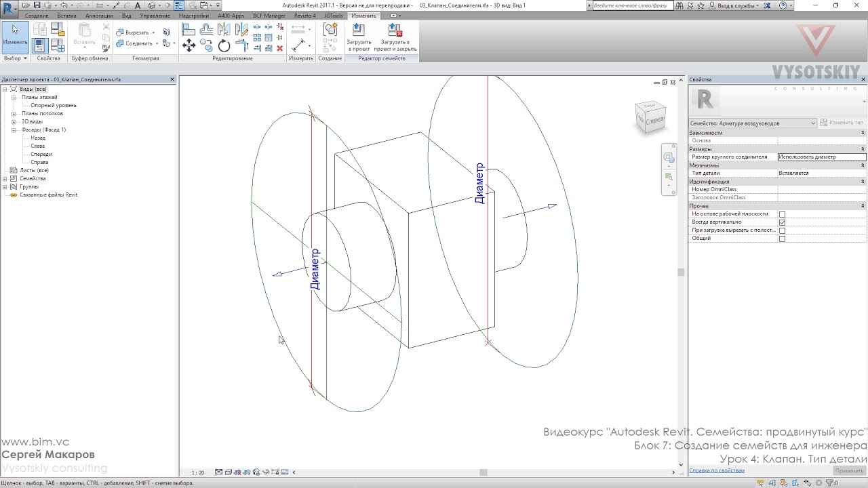Screen dimensions: 868x488
Task: Collapse the 'Фасады (Фасад 1)' tree node
Action: tap(14, 130)
